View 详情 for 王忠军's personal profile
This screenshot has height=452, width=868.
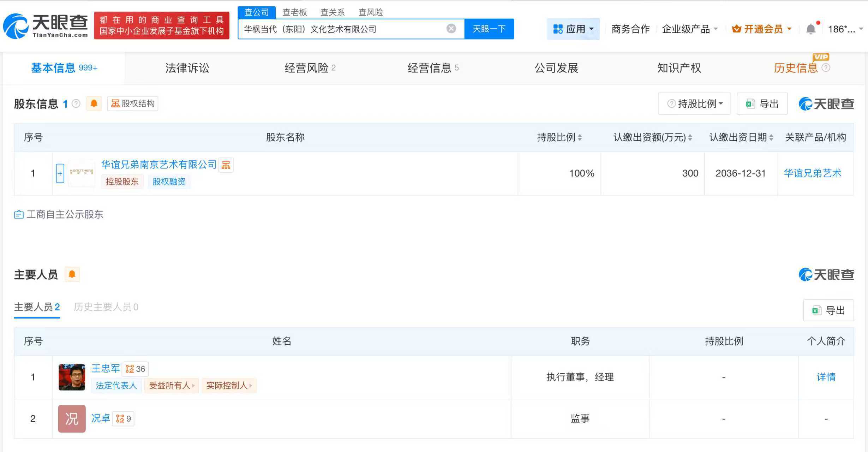click(x=826, y=377)
